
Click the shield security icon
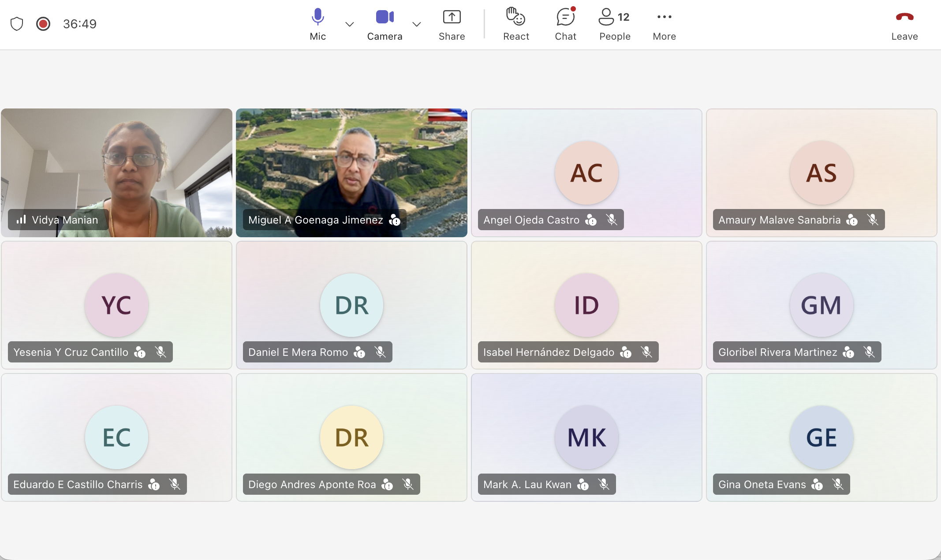click(x=17, y=24)
